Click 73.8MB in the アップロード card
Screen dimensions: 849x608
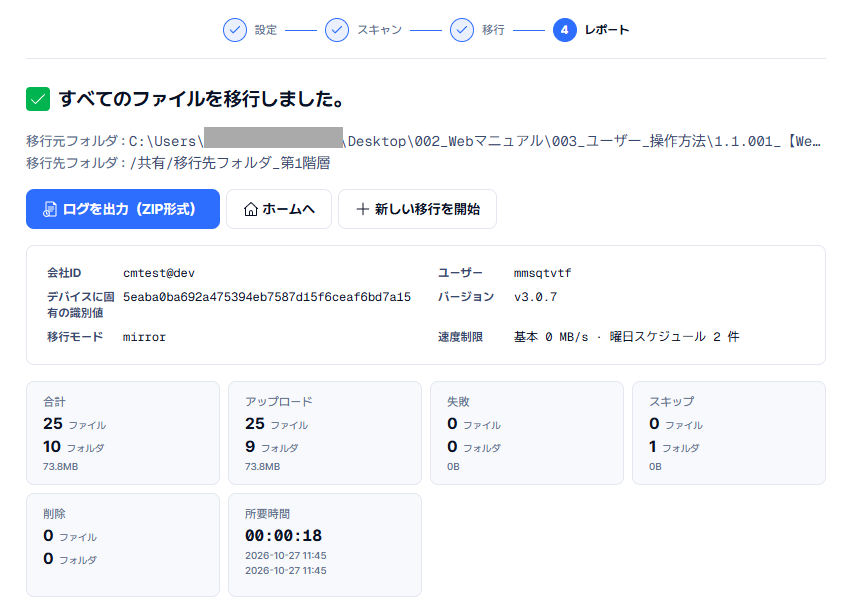[x=263, y=467]
